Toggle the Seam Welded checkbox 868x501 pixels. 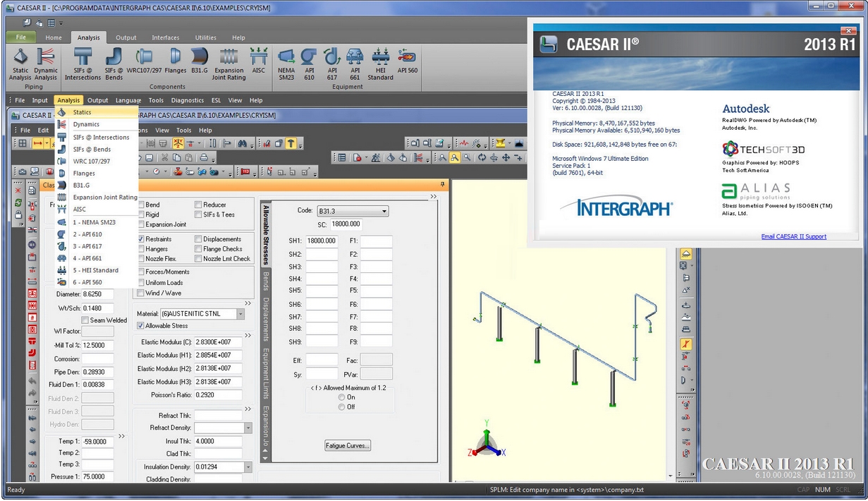85,320
